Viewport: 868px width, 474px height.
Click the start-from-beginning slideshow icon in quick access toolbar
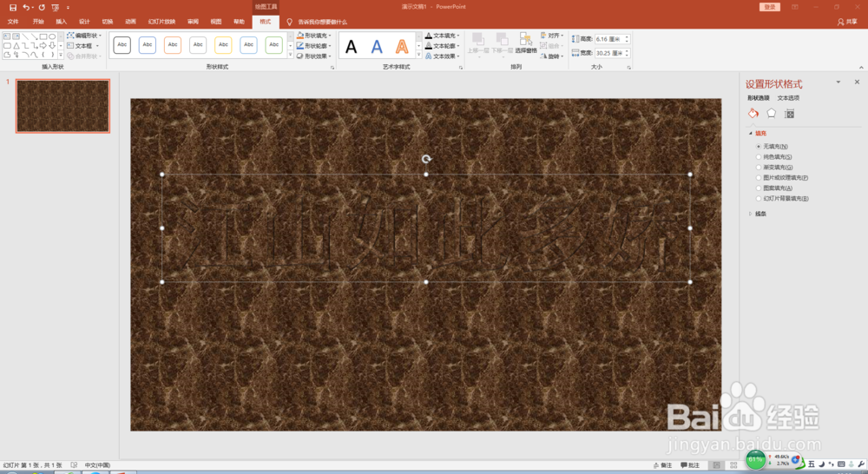click(56, 7)
